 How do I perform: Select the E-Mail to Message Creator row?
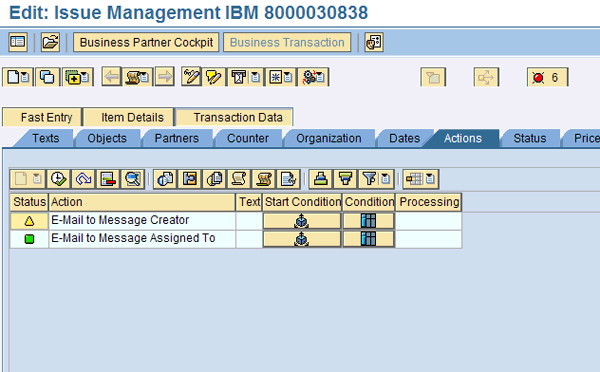tap(236, 221)
